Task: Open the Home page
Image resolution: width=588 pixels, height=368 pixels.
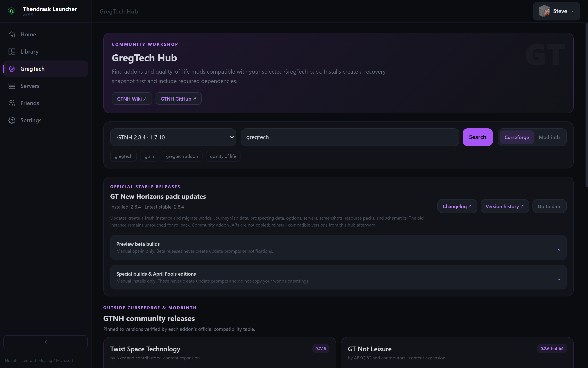Action: (46, 34)
